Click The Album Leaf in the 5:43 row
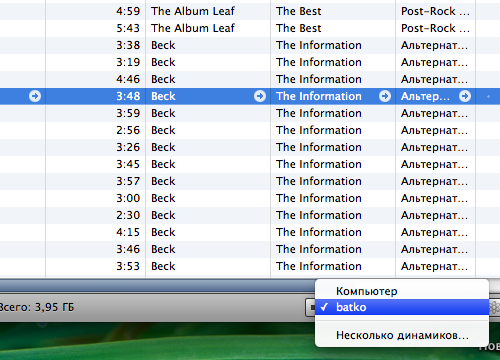Image resolution: width=500 pixels, height=360 pixels. click(193, 28)
